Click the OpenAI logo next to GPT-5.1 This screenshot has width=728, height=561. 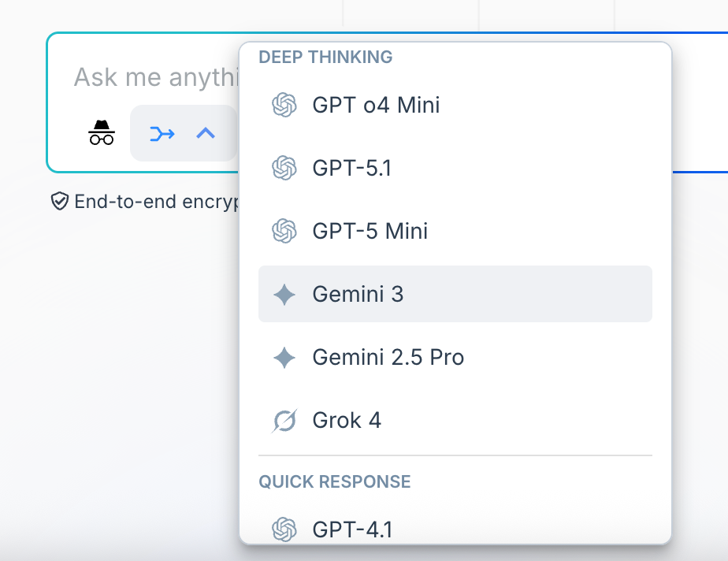pyautogui.click(x=284, y=168)
